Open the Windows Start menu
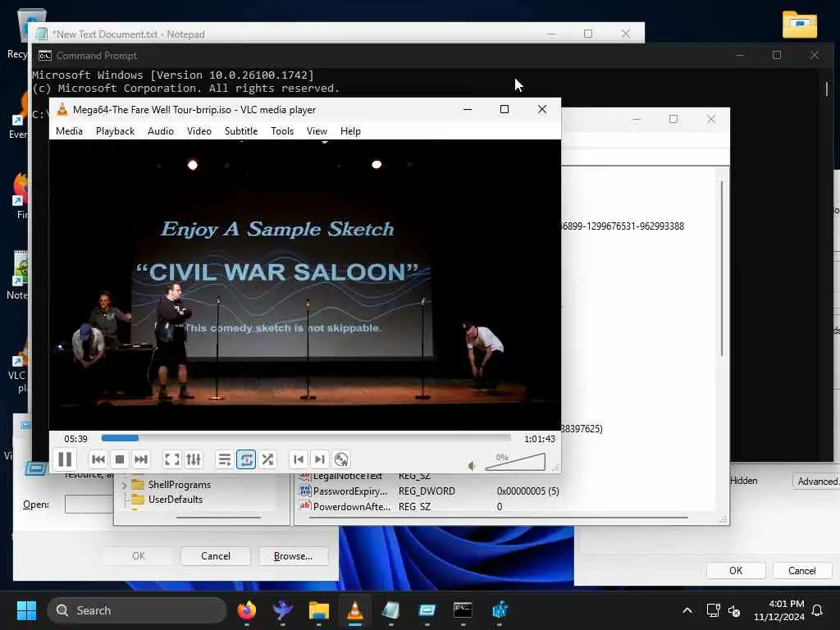 26,610
